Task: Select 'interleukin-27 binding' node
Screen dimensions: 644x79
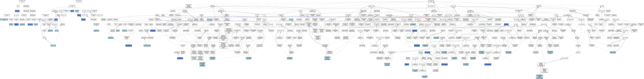Action: click(11, 25)
